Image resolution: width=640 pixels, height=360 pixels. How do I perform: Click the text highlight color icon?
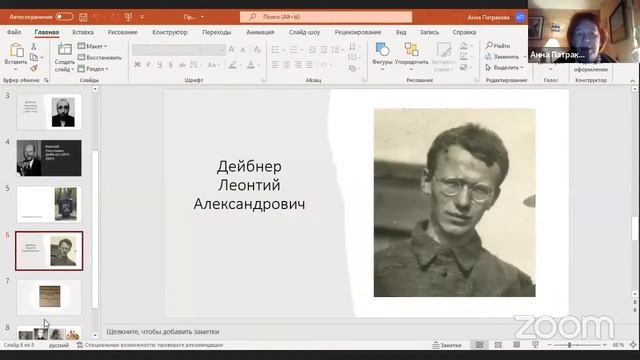pos(233,64)
